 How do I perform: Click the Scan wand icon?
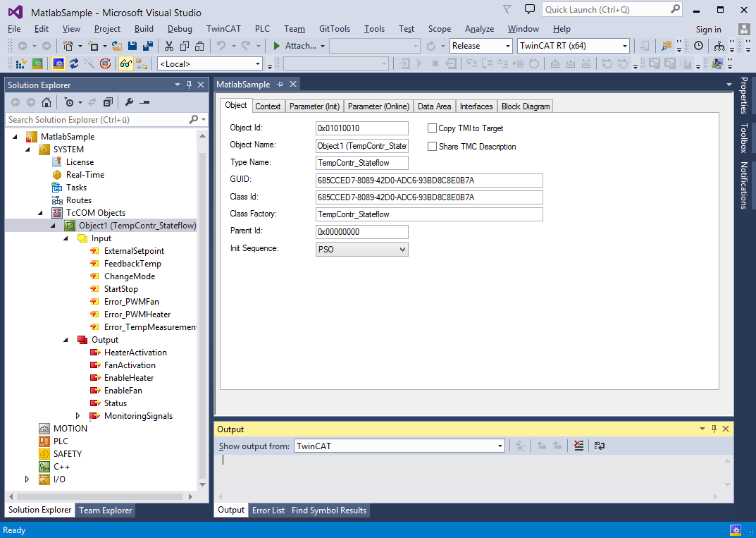point(89,63)
